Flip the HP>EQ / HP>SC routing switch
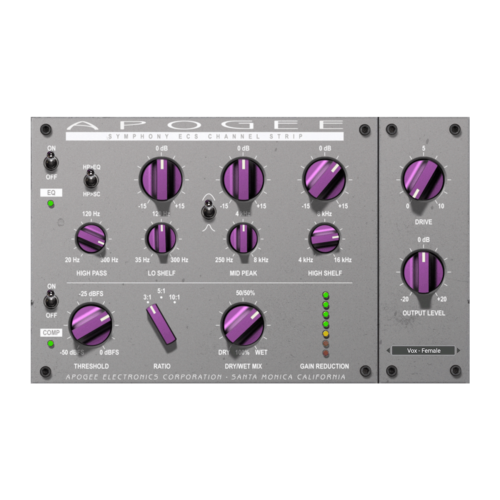Screen dimensions: 500x500 click(90, 179)
